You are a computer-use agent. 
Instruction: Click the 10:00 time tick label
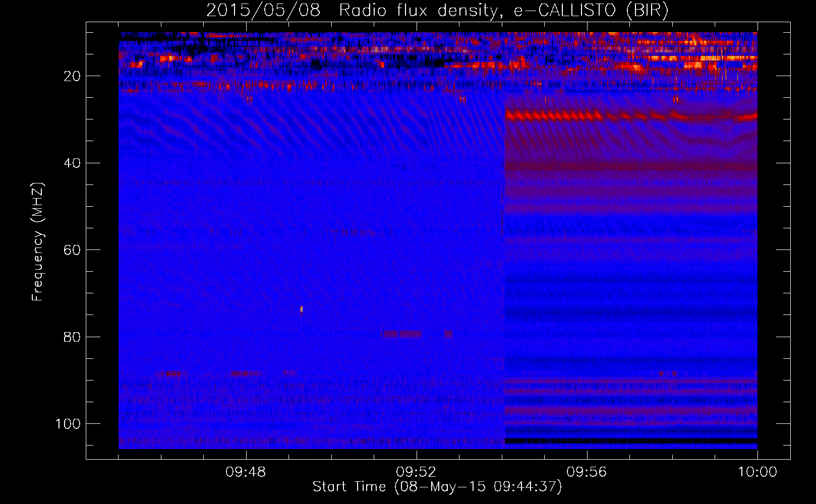[x=757, y=472]
